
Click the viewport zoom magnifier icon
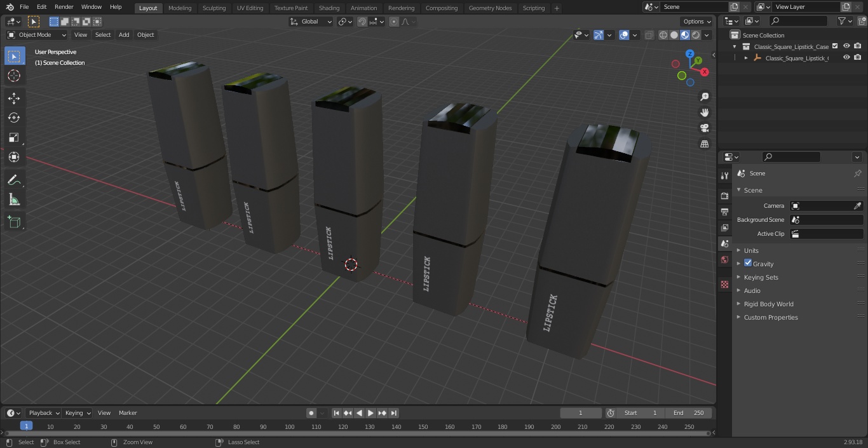coord(704,97)
